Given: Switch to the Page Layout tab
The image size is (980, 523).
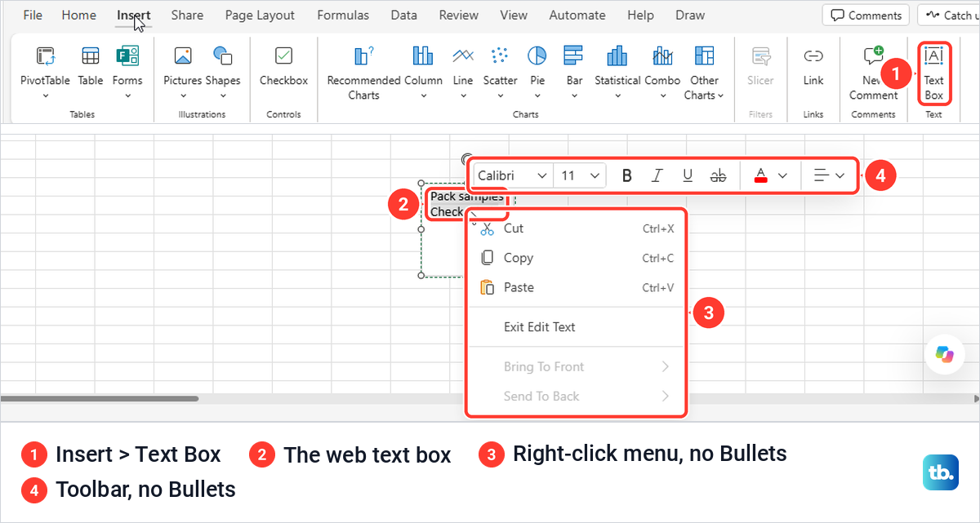Looking at the screenshot, I should click(260, 15).
